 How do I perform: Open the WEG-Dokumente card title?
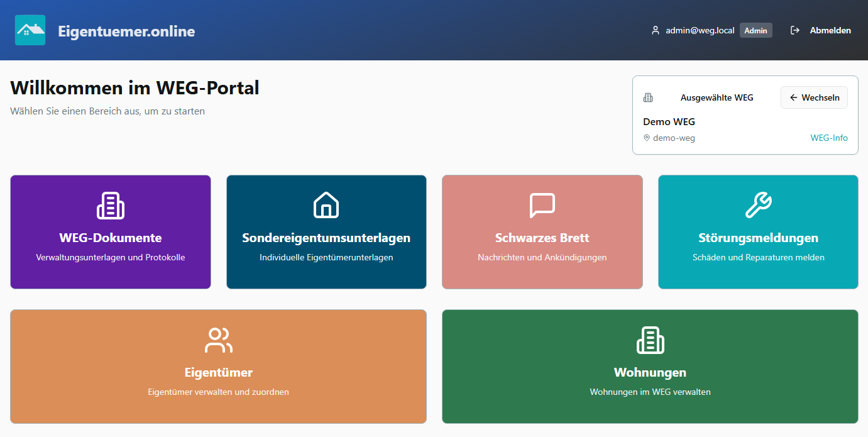tap(111, 238)
